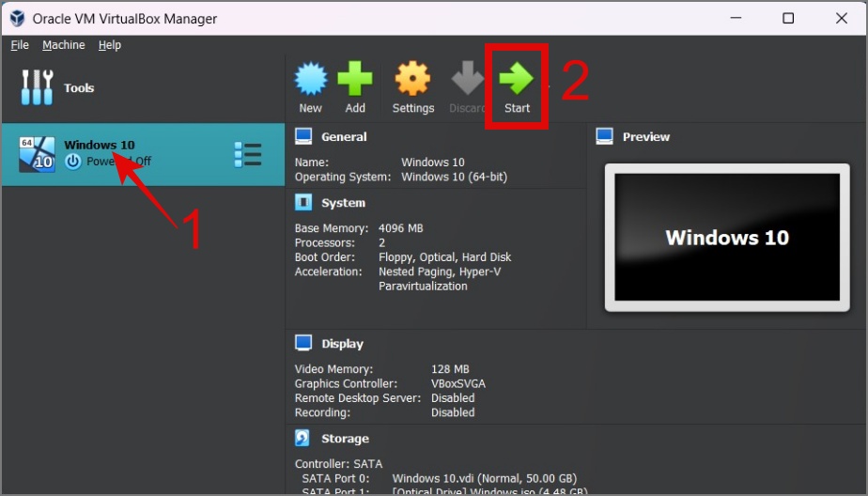Click the Name value Windows 10
This screenshot has height=496, width=868.
click(x=432, y=163)
